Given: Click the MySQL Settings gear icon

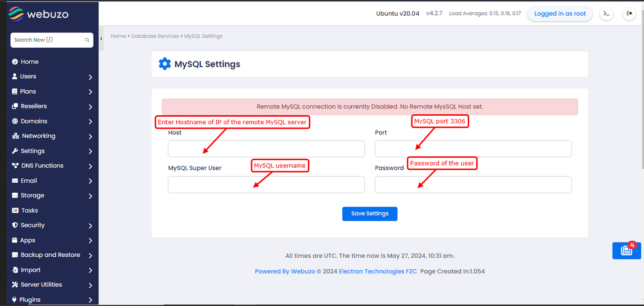Looking at the screenshot, I should [165, 64].
